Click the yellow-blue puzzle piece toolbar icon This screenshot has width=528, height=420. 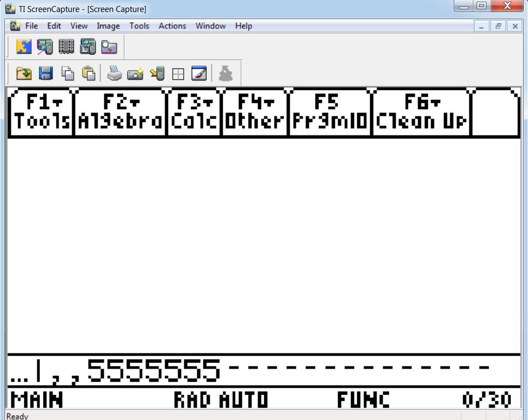coord(24,46)
